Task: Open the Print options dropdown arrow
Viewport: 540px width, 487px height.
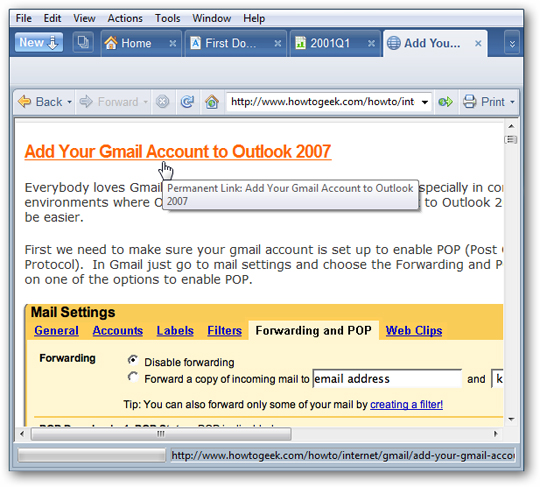Action: tap(512, 102)
